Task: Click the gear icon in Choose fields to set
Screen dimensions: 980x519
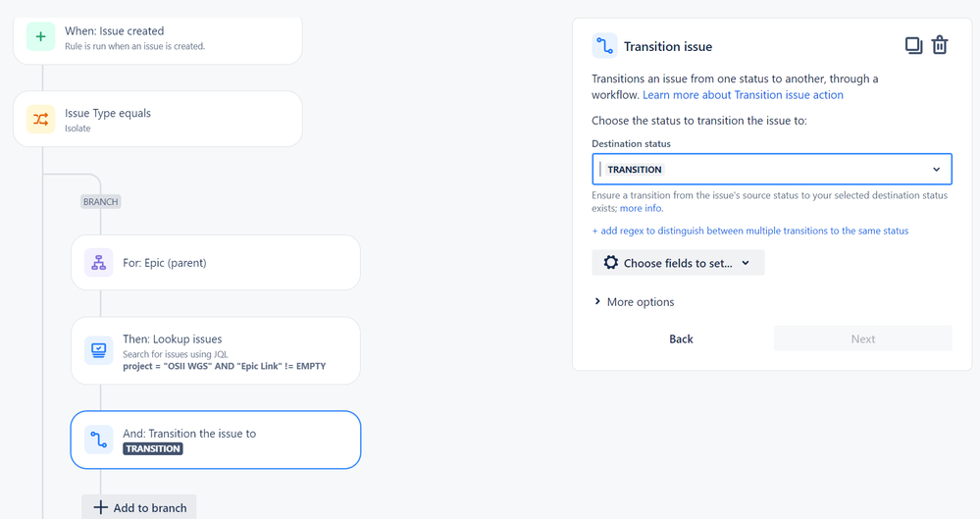Action: [x=610, y=263]
